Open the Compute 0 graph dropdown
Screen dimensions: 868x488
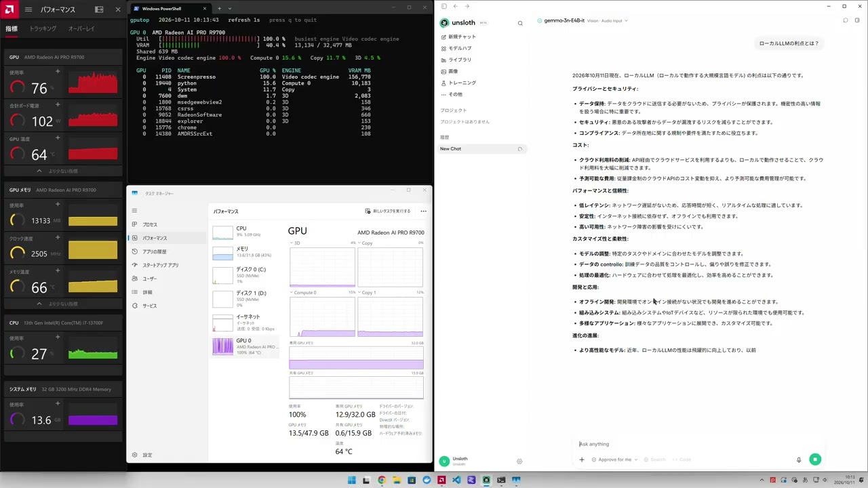[x=303, y=292]
